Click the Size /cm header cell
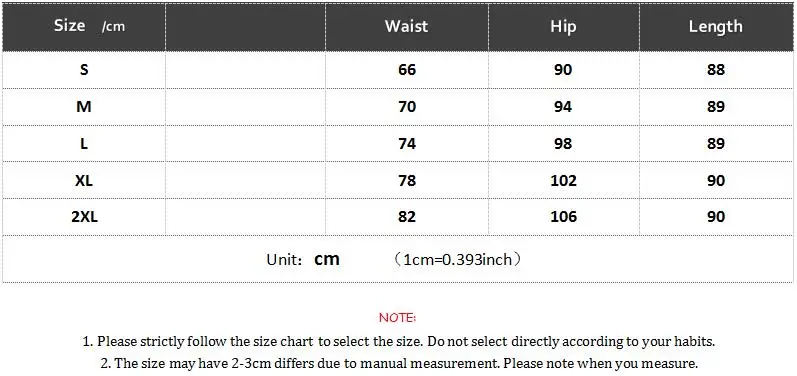The width and height of the screenshot is (797, 376). click(x=84, y=27)
